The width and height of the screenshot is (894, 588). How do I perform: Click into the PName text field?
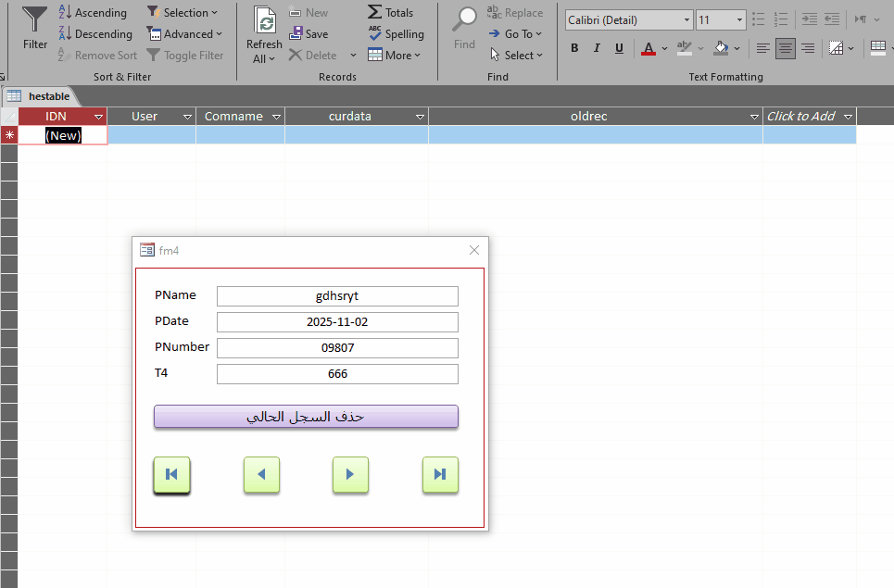(337, 296)
